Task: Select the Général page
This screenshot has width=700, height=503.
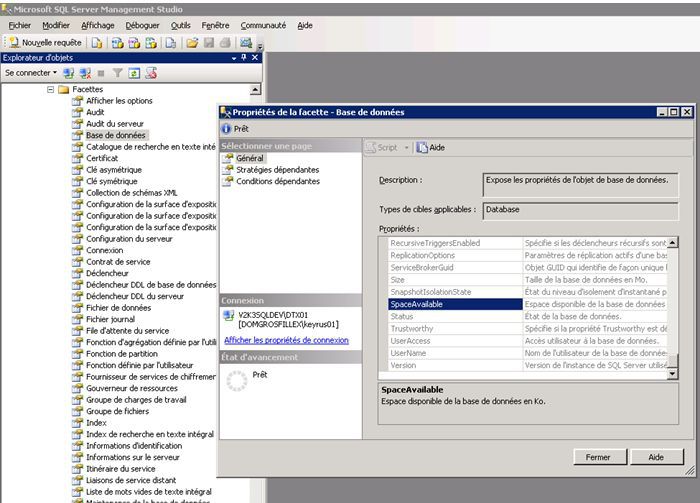Action: pos(250,158)
